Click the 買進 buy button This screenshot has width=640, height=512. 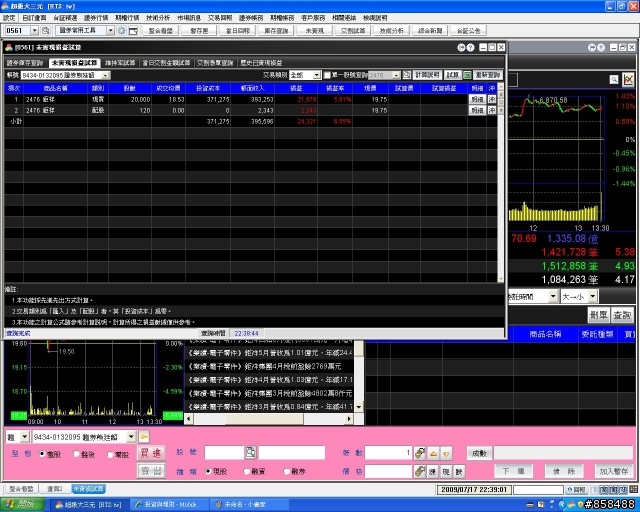click(x=151, y=453)
